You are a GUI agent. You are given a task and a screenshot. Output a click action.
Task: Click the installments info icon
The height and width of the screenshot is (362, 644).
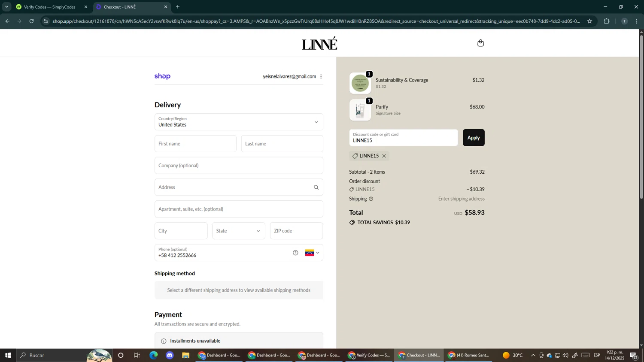(x=164, y=341)
